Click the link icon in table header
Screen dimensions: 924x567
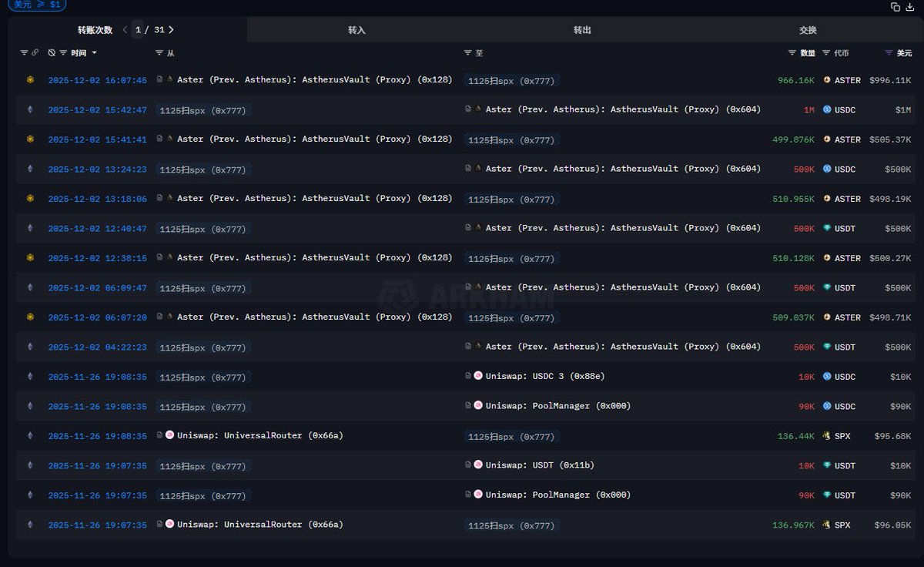(x=35, y=52)
